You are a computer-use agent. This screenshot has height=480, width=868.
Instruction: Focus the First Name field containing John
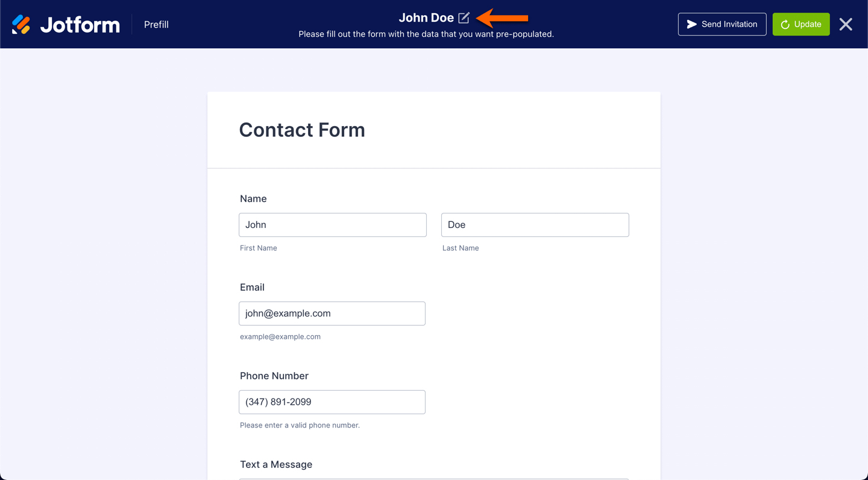tap(332, 225)
